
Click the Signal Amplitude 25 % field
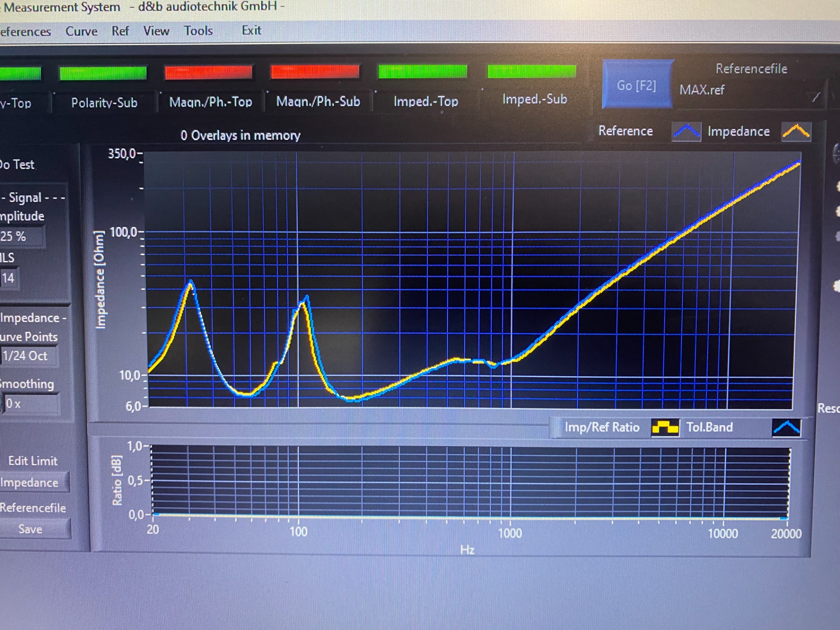(21, 237)
